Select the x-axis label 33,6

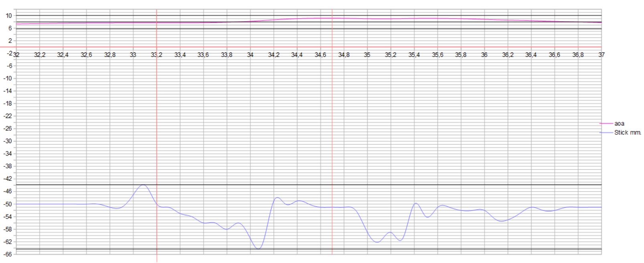point(203,55)
